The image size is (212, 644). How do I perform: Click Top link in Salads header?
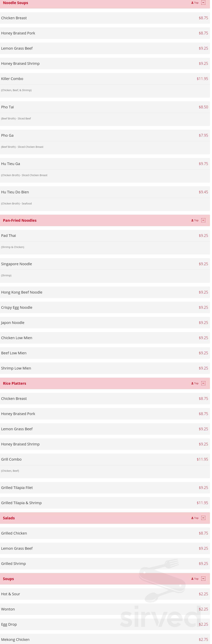[195, 518]
